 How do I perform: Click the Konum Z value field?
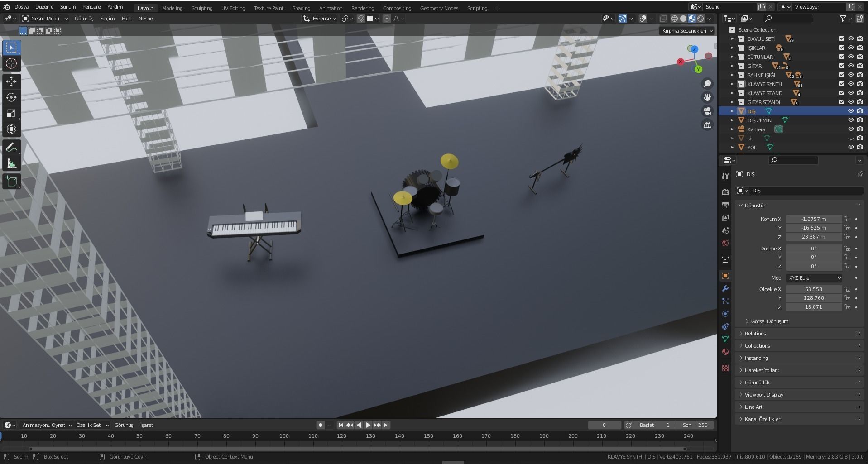pyautogui.click(x=814, y=237)
